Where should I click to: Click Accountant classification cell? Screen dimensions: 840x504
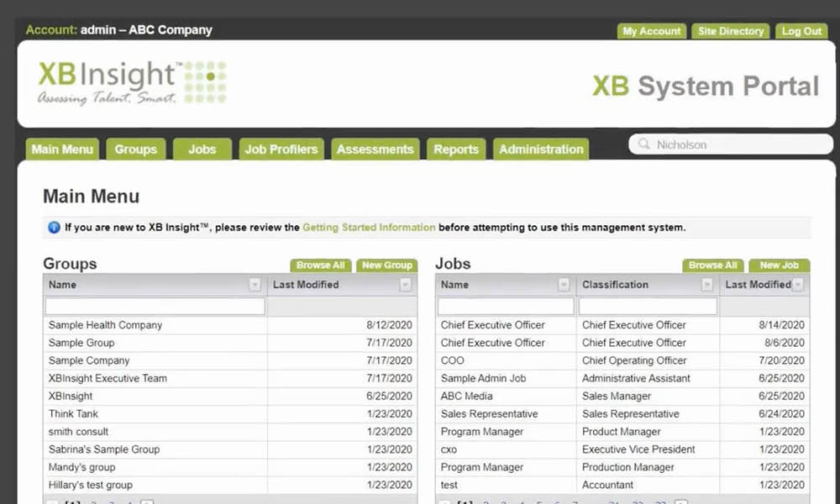coord(607,485)
